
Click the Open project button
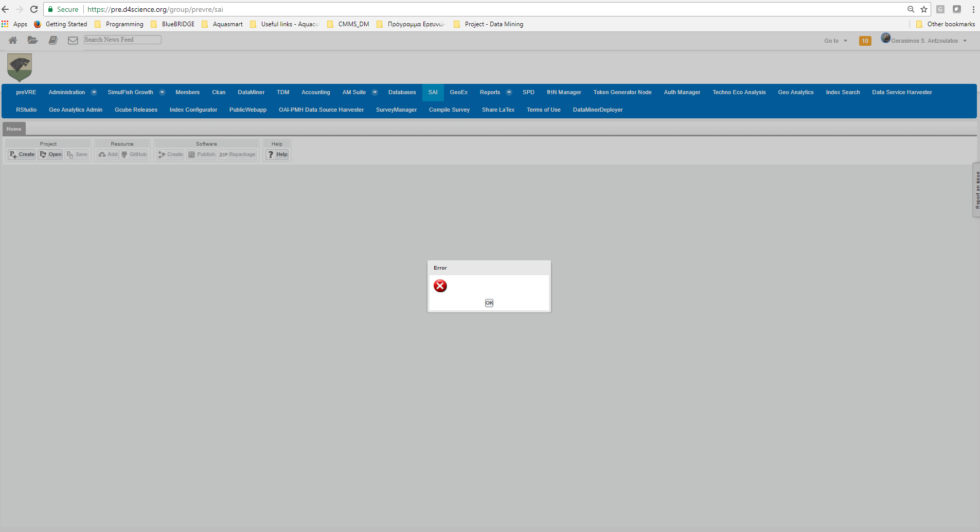(x=50, y=154)
